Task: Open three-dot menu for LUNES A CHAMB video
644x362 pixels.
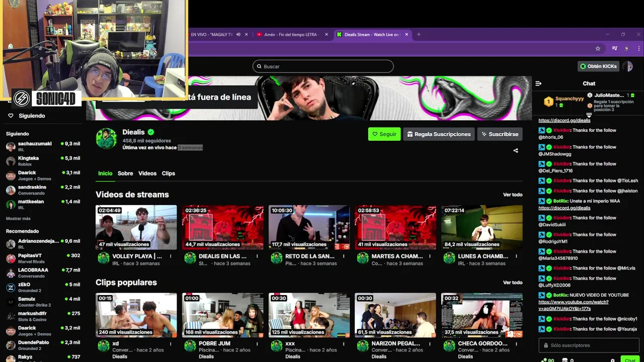Action: click(516, 256)
